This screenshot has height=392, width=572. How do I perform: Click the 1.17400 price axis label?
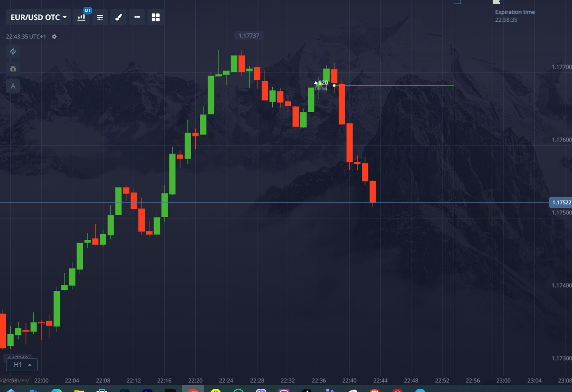click(561, 285)
